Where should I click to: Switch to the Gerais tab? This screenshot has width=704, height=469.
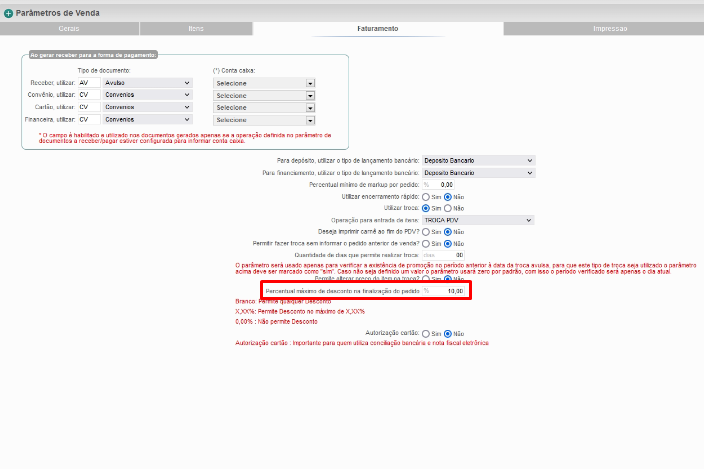tap(69, 28)
